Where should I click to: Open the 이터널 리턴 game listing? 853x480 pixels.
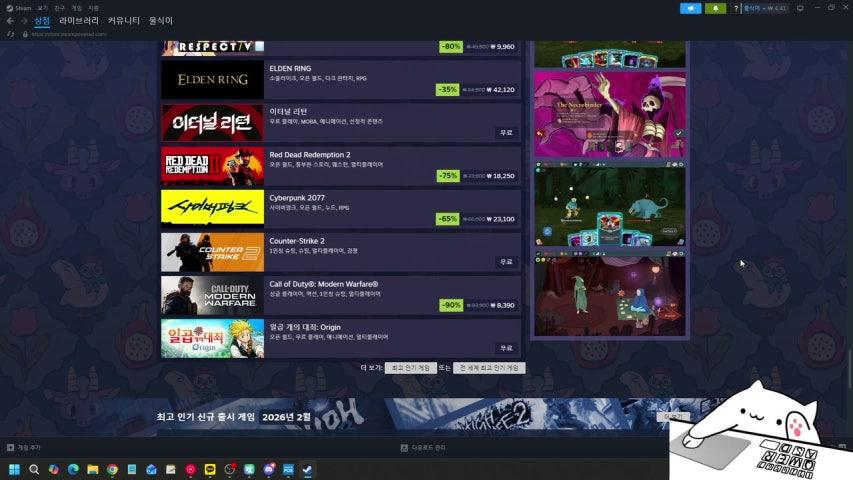341,122
